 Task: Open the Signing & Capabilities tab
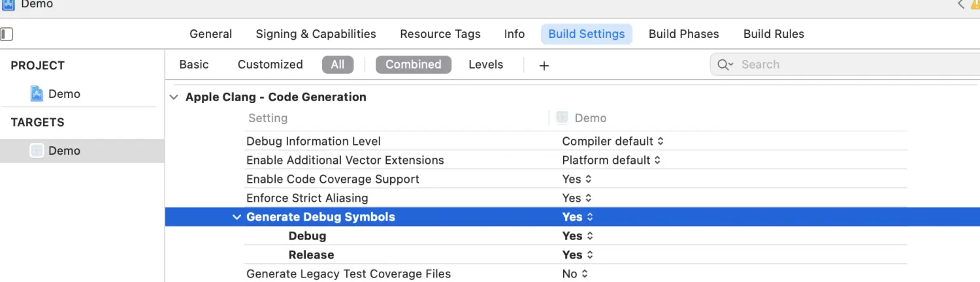(x=316, y=34)
